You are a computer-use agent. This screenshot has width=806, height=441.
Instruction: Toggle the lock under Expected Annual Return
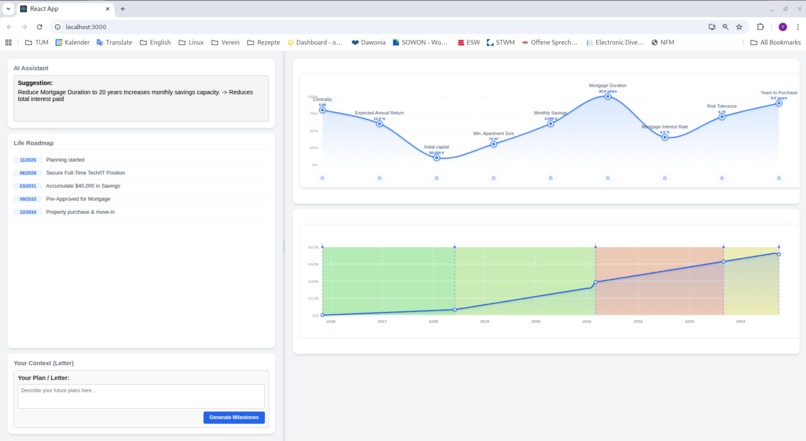pos(379,178)
